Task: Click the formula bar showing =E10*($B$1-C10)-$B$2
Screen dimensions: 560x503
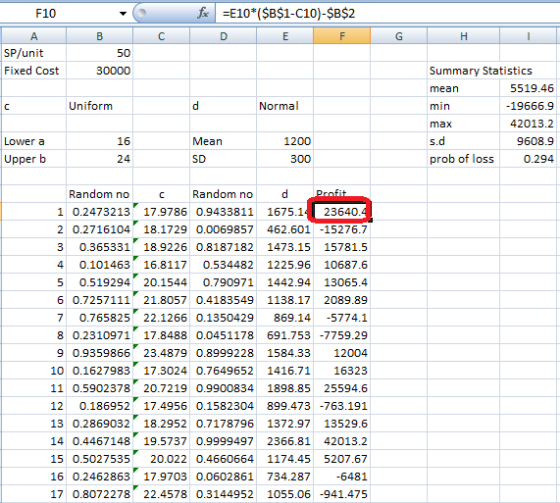Action: (388, 14)
